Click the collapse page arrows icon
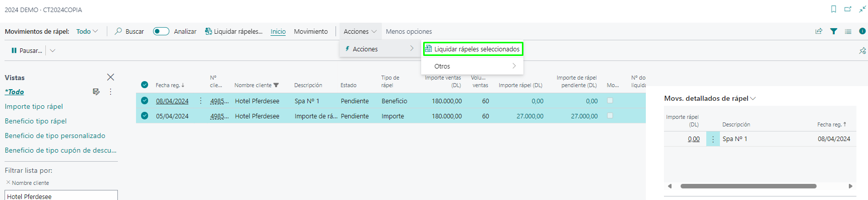Screen dimensions: 868x200 click(x=862, y=9)
